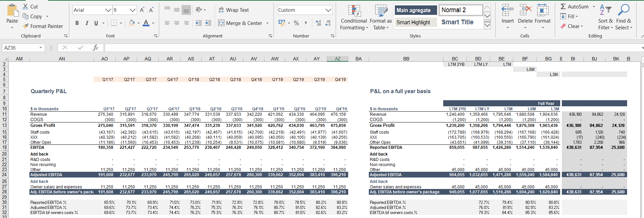Select the Smart Highlight cell style

pyautogui.click(x=416, y=22)
